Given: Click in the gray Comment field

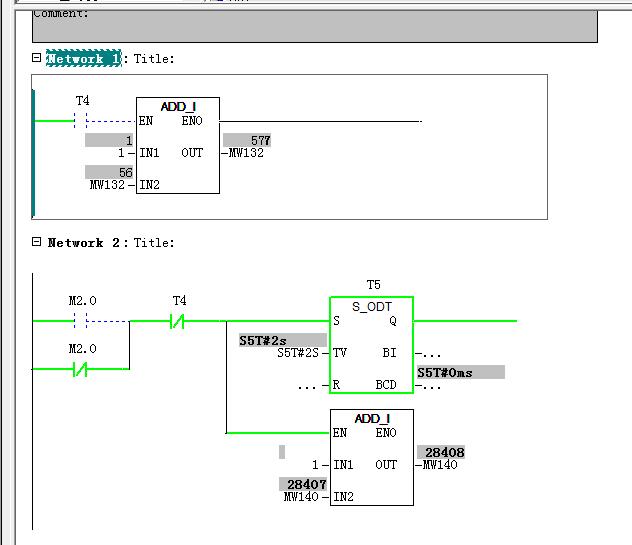Looking at the screenshot, I should (x=314, y=26).
